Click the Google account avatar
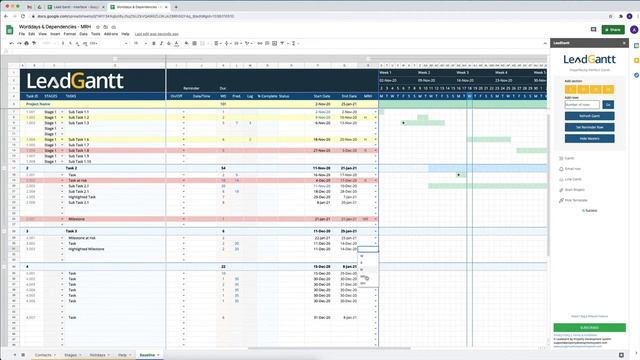 click(x=634, y=29)
